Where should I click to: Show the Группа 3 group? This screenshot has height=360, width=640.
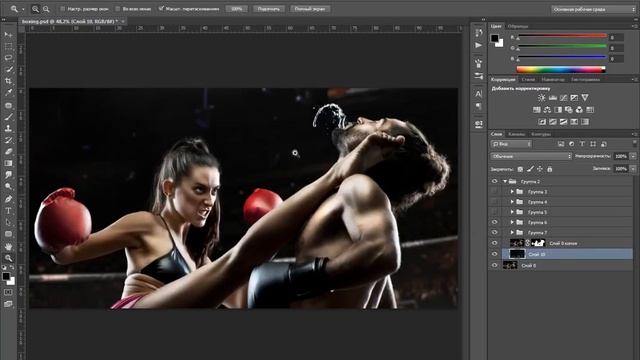(494, 191)
